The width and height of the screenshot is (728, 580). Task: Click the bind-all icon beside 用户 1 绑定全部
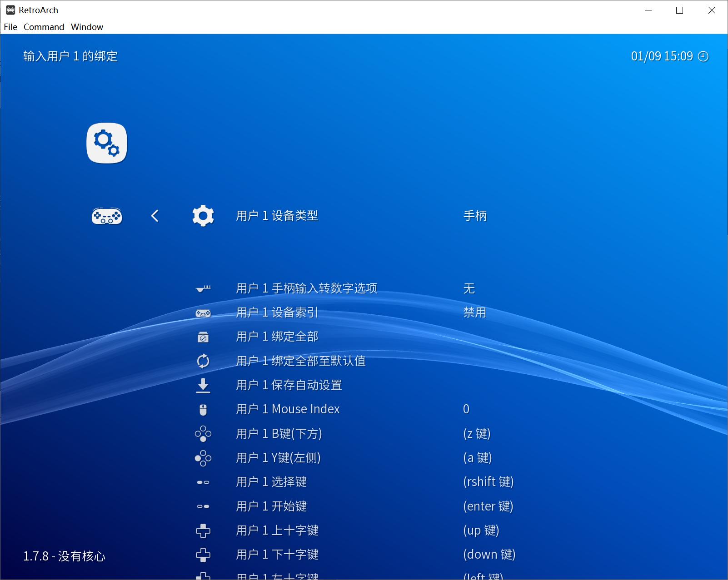(x=203, y=337)
